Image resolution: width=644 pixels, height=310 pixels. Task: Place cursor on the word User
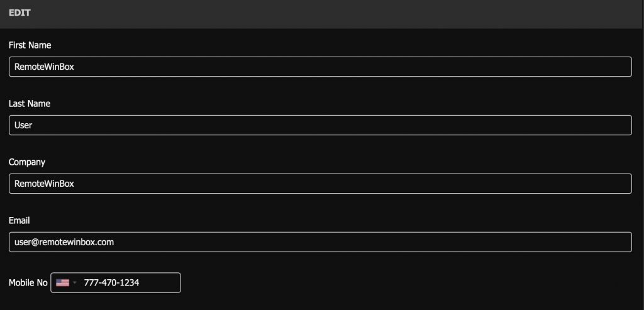tap(23, 125)
